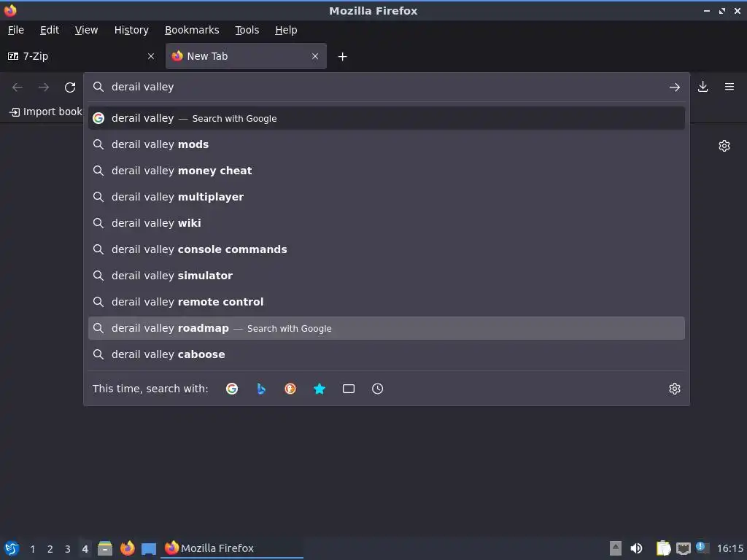
Task: Click the Go arrow in address bar
Action: pyautogui.click(x=675, y=87)
